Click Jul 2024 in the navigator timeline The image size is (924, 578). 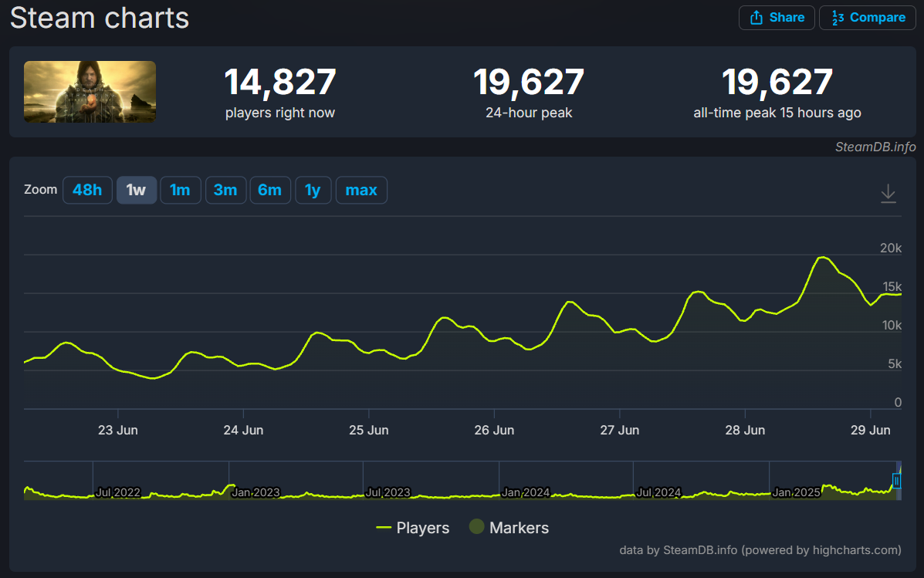658,492
